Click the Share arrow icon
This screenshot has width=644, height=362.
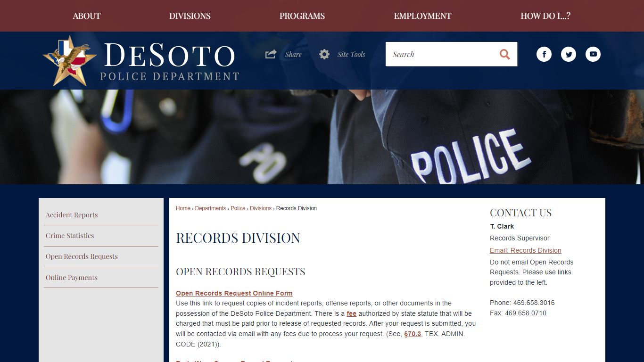click(271, 54)
